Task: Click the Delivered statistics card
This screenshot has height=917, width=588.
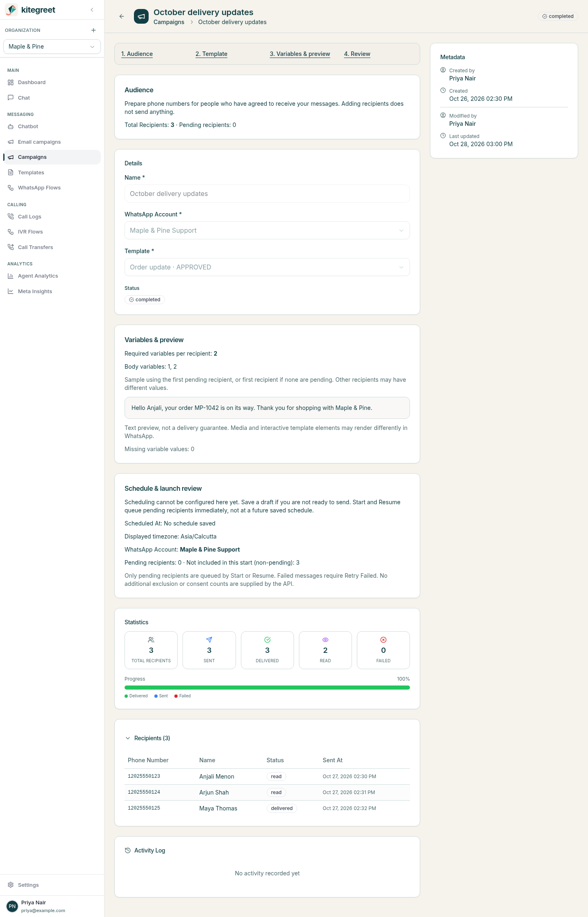Action: pyautogui.click(x=267, y=650)
